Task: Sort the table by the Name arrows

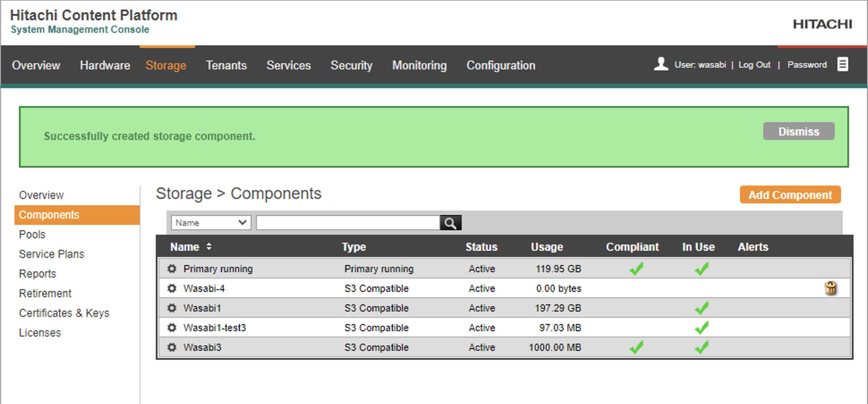Action: (x=209, y=247)
